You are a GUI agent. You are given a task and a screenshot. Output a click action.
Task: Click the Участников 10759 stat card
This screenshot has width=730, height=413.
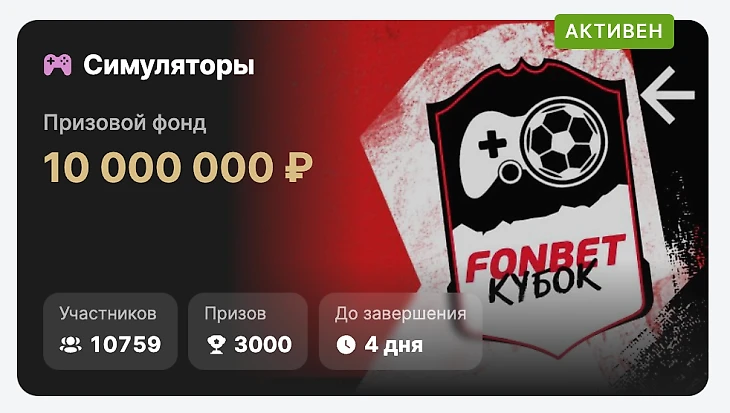click(x=110, y=331)
